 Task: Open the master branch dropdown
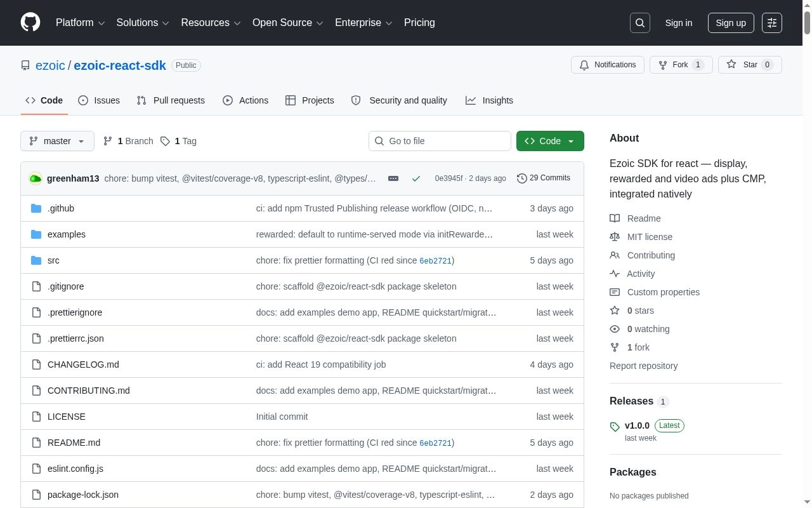coord(57,141)
